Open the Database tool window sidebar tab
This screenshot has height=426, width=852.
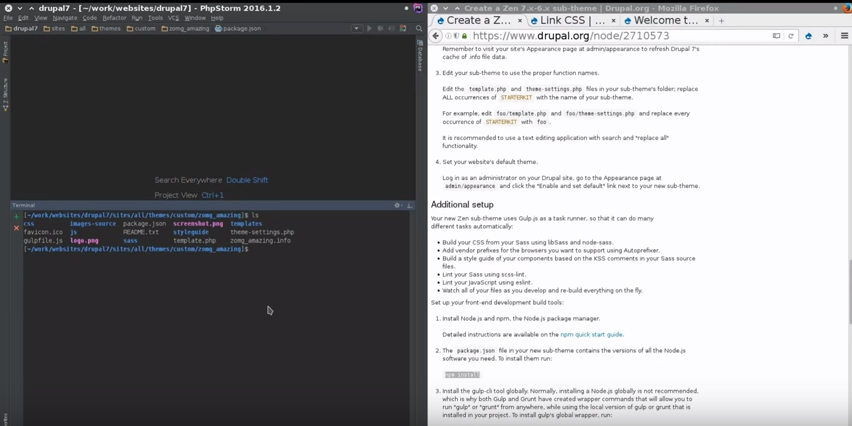click(x=419, y=56)
